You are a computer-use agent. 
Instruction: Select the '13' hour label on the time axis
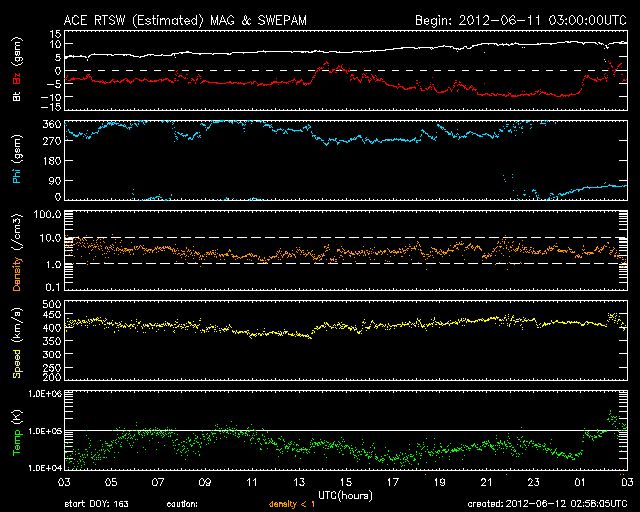pyautogui.click(x=299, y=483)
